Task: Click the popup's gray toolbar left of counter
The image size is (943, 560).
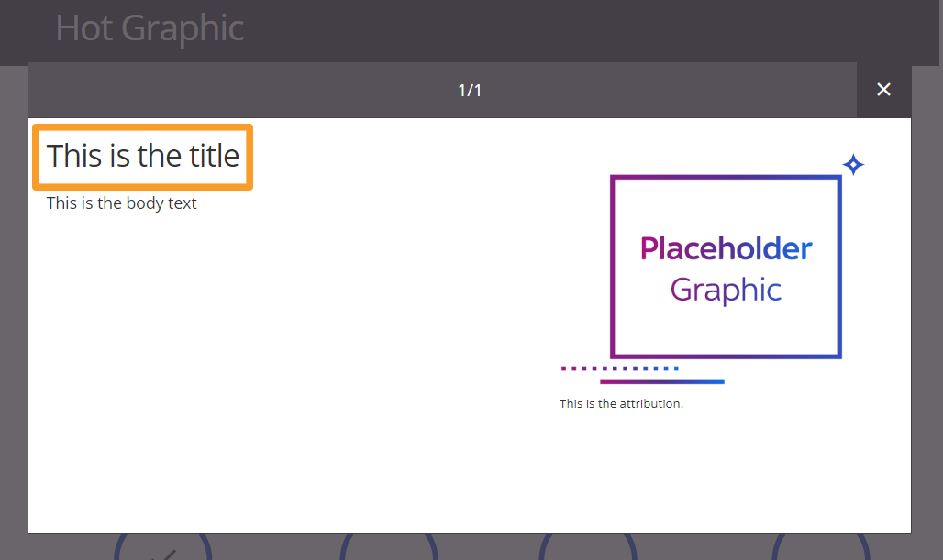Action: coord(229,90)
